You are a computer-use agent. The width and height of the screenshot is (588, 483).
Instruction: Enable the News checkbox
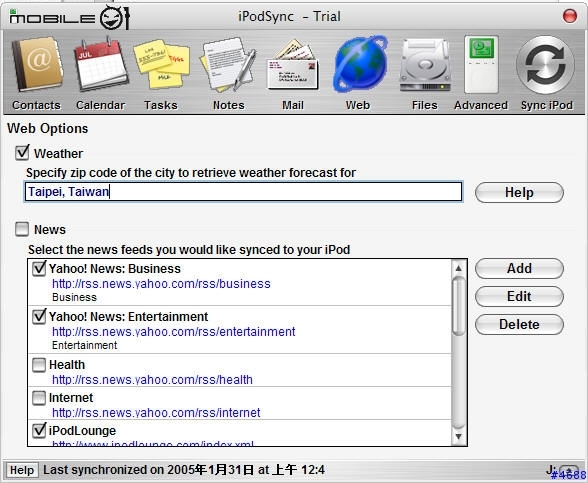coord(22,229)
